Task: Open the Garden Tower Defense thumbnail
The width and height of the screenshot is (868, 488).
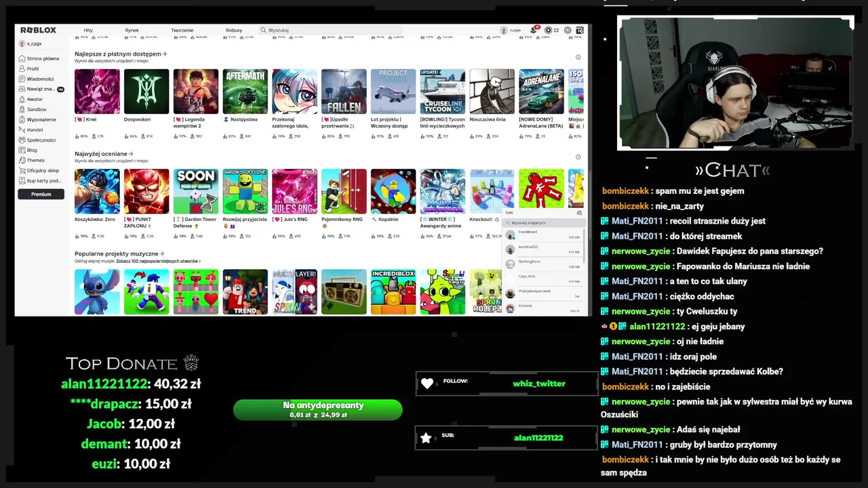Action: pos(196,191)
